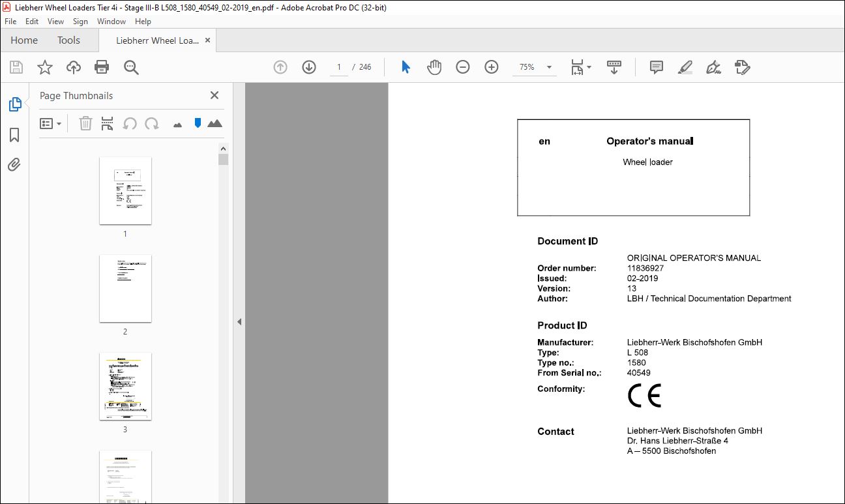The width and height of the screenshot is (845, 504).
Task: Open Page Thumbnails sidebar icon
Action: (x=14, y=104)
